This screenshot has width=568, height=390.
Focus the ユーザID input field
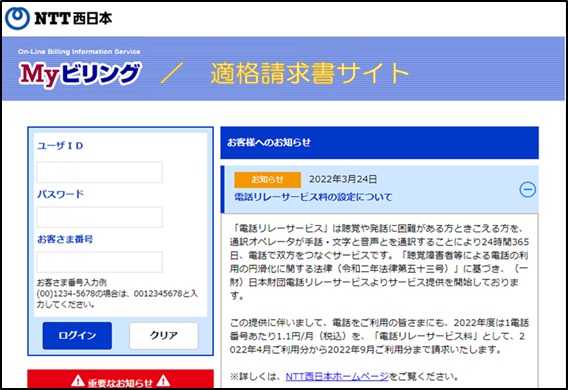[100, 172]
